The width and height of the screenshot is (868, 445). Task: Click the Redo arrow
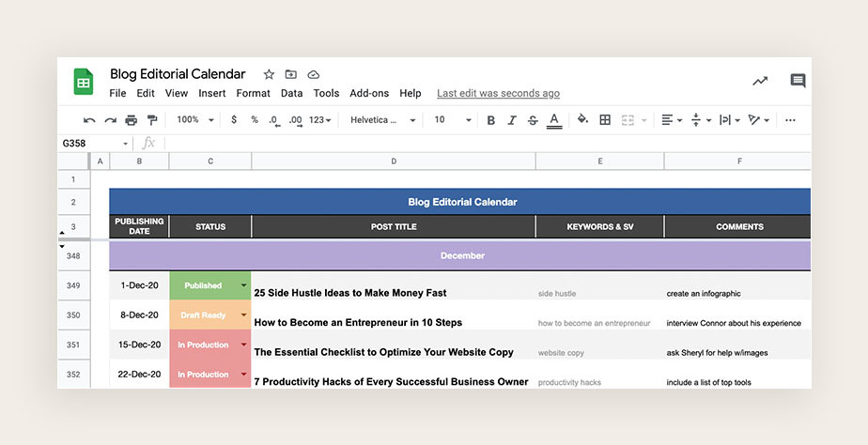click(110, 120)
